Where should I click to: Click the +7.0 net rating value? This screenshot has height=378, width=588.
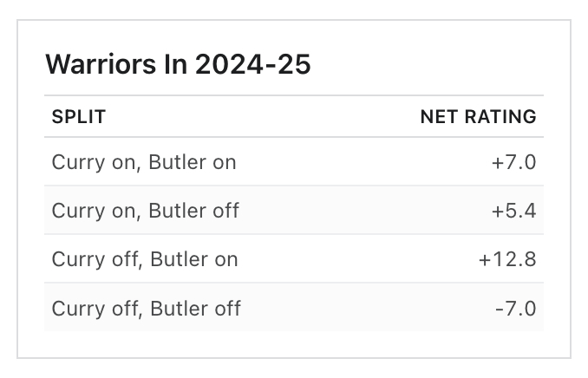515,162
